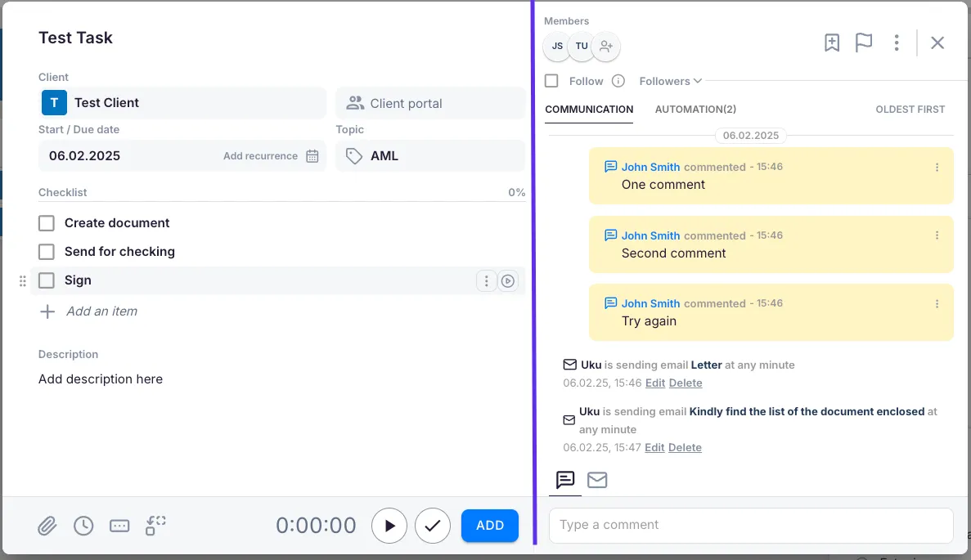Switch to email composer envelope icon
Viewport: 971px width, 560px height.
(597, 480)
